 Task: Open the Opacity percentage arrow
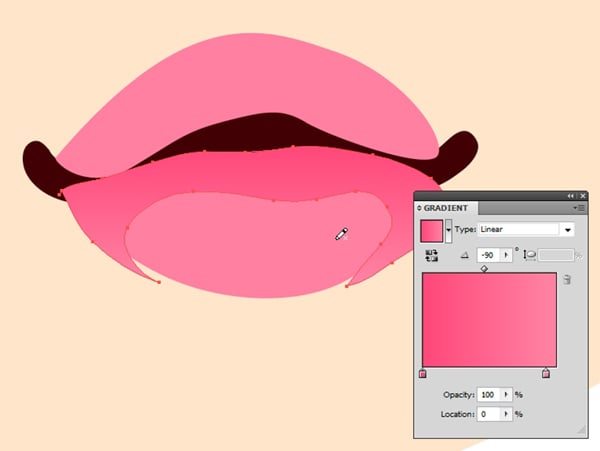(x=506, y=395)
